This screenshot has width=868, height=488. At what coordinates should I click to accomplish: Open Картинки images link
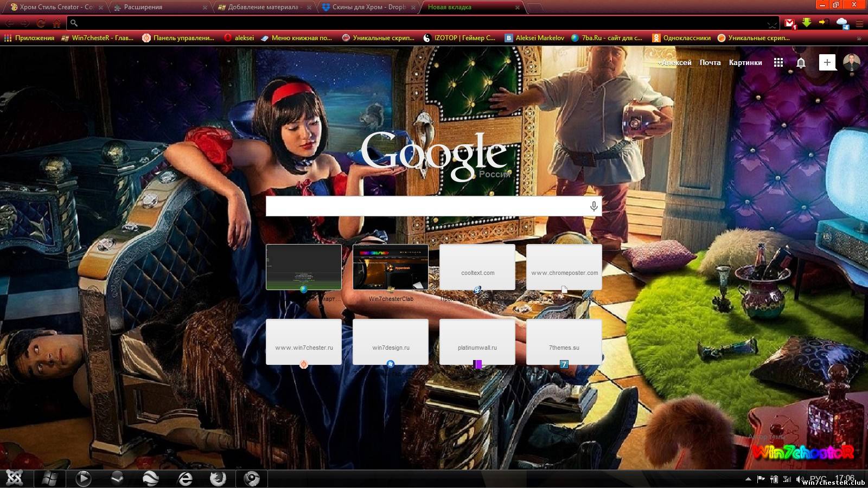[745, 62]
